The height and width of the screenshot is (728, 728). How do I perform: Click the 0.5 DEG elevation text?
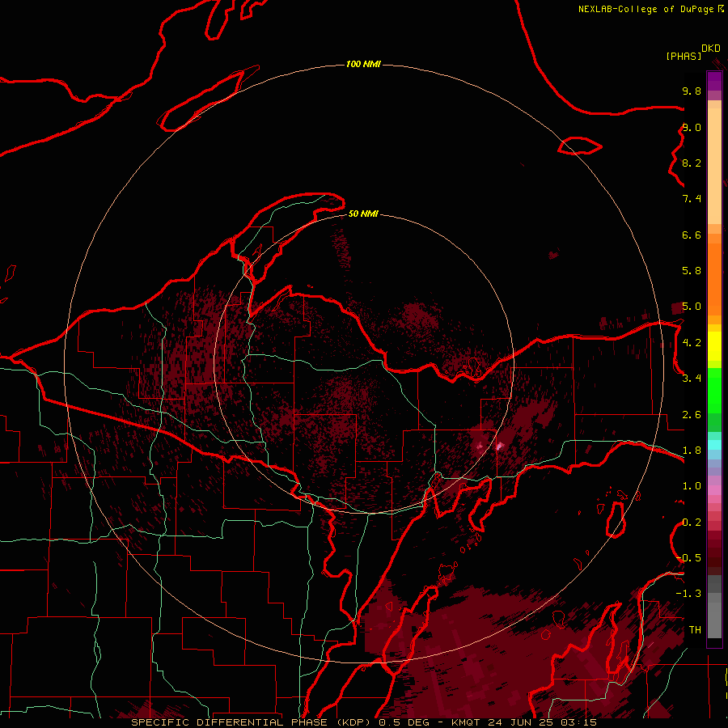click(x=404, y=722)
